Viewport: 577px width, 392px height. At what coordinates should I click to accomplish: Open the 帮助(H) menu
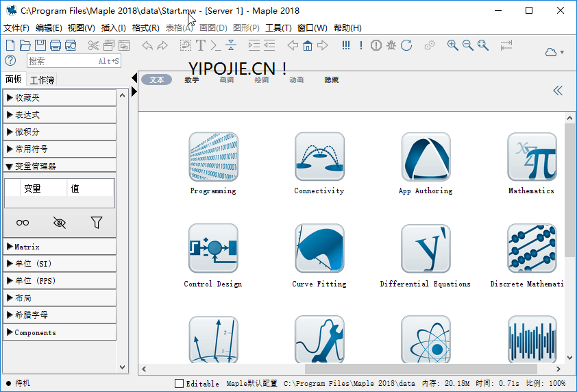(x=347, y=28)
